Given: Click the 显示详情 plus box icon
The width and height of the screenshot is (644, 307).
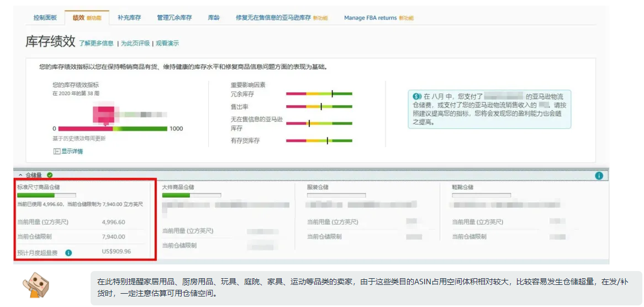Looking at the screenshot, I should tap(57, 151).
